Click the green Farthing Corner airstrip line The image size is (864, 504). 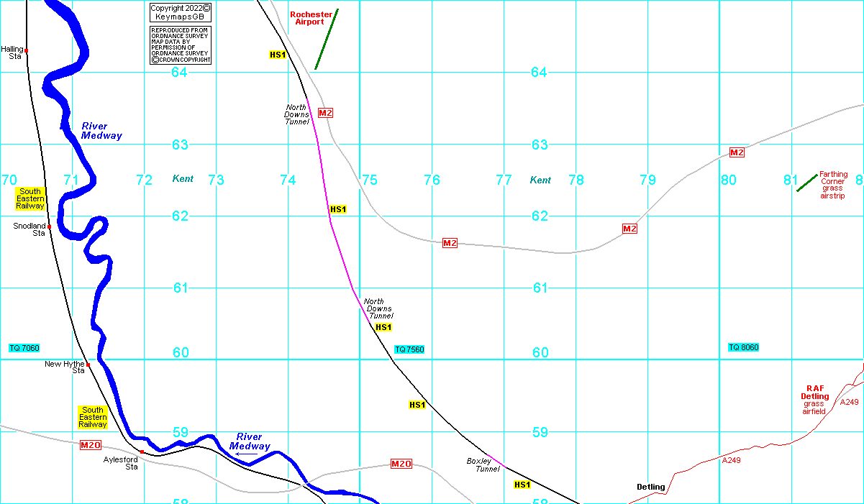806,183
